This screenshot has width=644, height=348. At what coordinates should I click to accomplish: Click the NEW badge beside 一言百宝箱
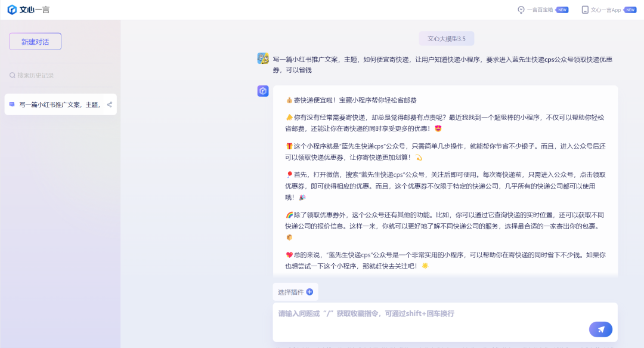pyautogui.click(x=562, y=10)
